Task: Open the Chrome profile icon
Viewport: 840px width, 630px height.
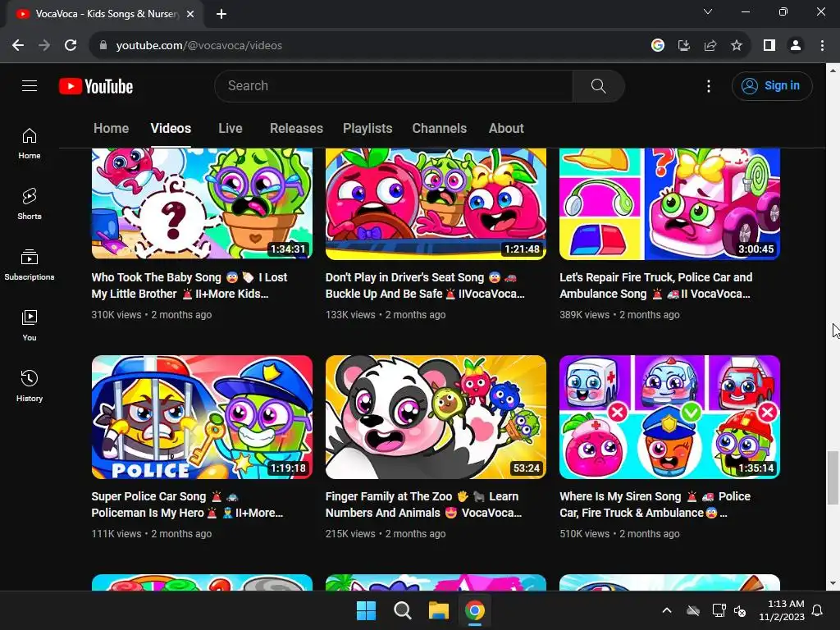Action: click(x=796, y=46)
